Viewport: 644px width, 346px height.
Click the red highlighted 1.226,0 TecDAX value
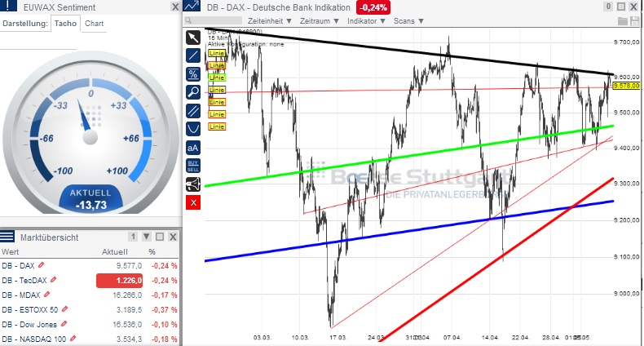point(120,281)
